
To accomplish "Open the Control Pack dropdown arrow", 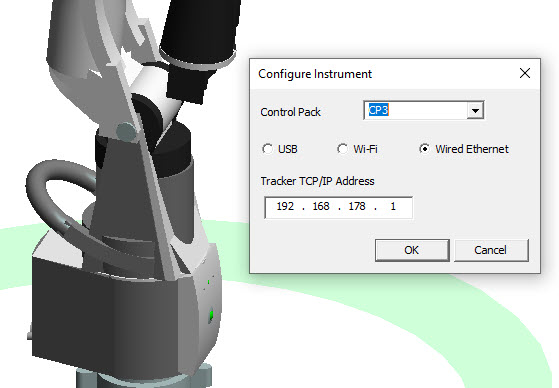I will (475, 110).
